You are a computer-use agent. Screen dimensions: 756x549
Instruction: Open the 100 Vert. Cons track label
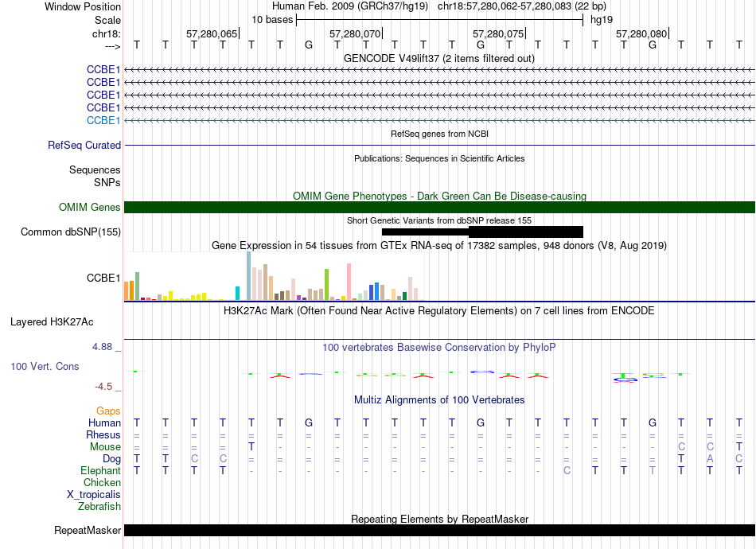(45, 366)
